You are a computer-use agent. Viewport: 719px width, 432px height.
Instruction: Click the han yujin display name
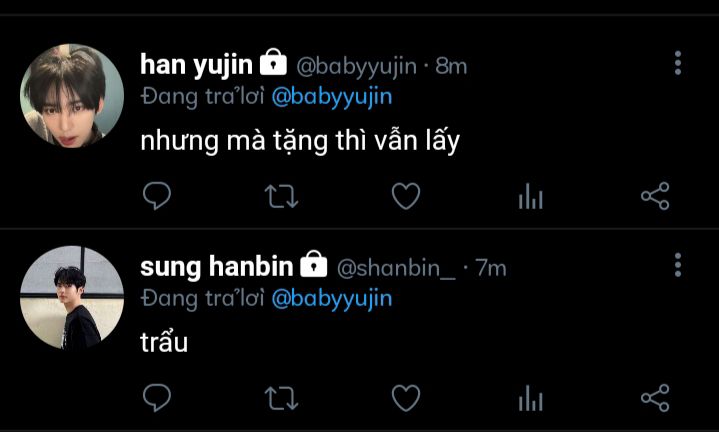(x=196, y=65)
